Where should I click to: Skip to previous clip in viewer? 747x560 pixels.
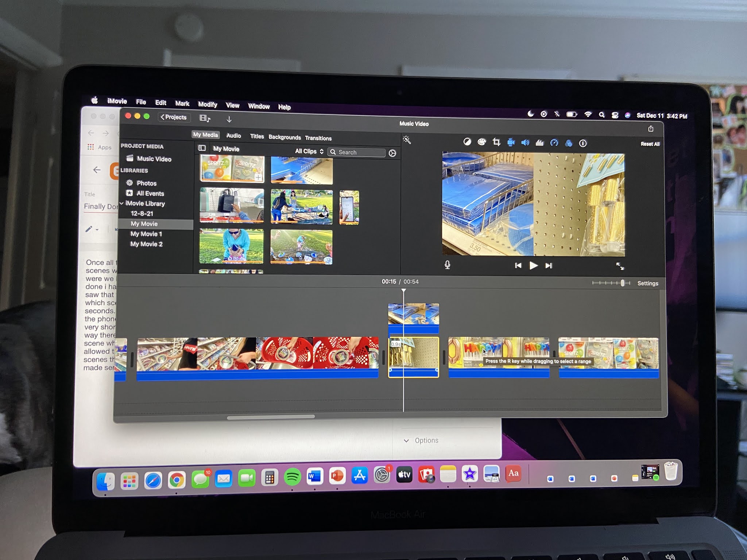(x=518, y=265)
